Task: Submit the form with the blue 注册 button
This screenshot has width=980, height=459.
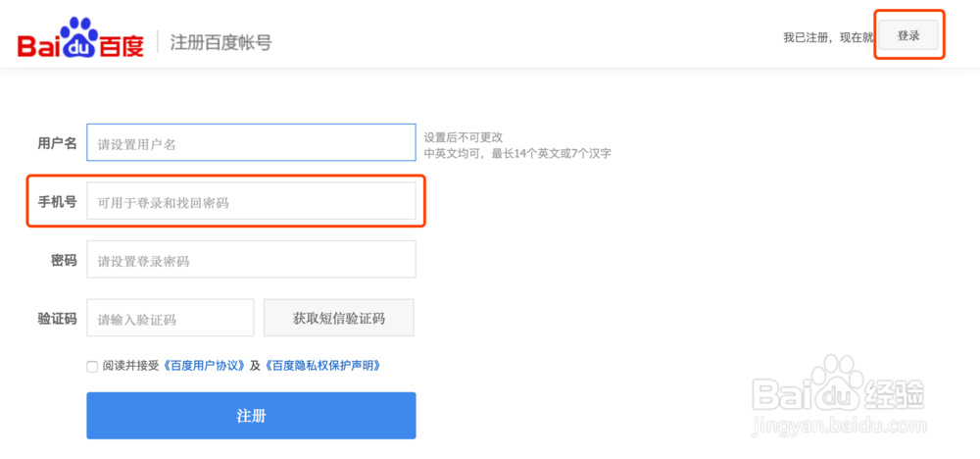Action: 251,416
